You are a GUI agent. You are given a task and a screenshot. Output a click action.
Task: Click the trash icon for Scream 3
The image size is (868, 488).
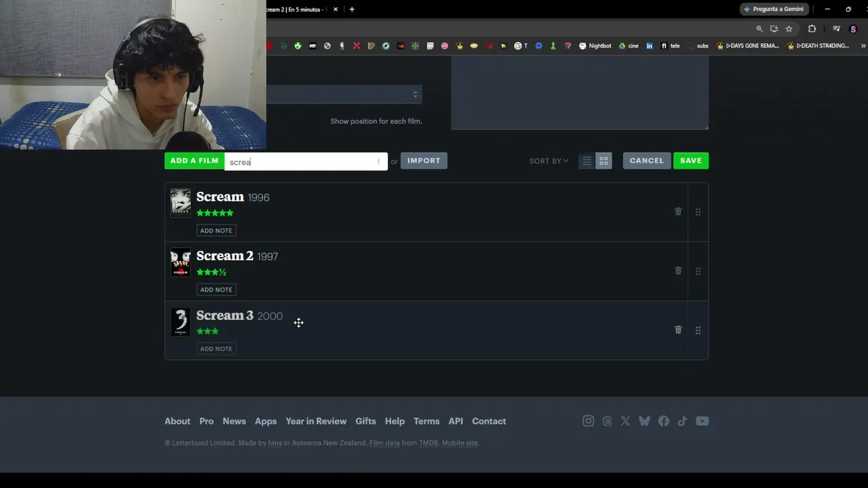678,329
